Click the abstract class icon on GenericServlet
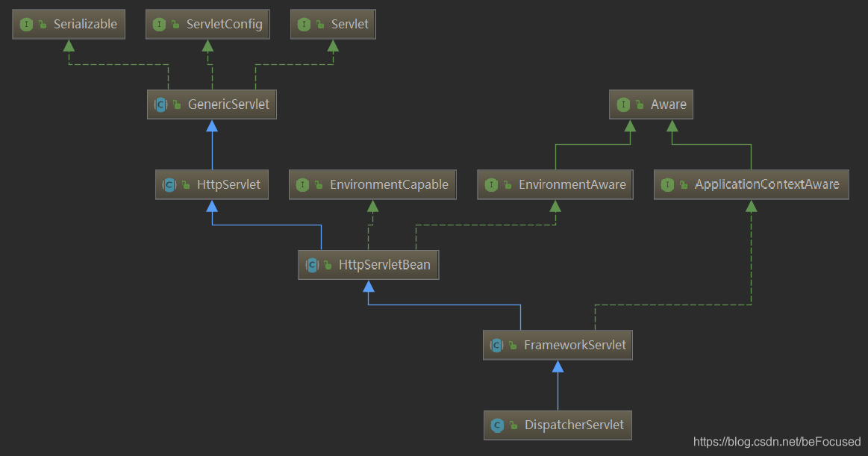Image resolution: width=868 pixels, height=456 pixels. 160,104
